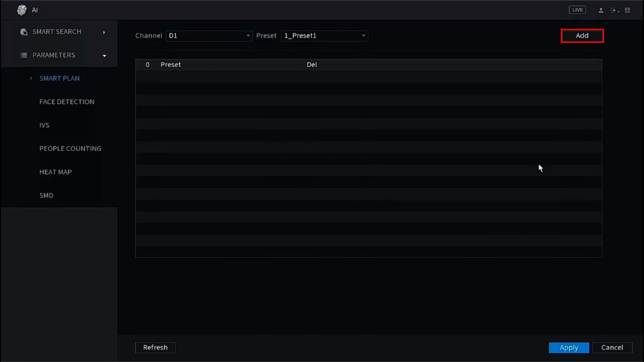Click the Parameters list icon
Screen dimensions: 644x362
(x=24, y=55)
